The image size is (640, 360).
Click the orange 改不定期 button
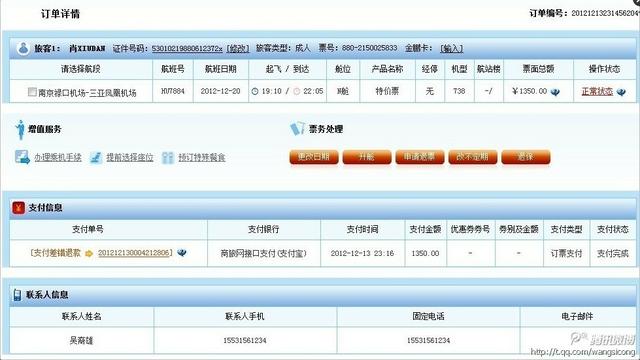click(x=473, y=157)
